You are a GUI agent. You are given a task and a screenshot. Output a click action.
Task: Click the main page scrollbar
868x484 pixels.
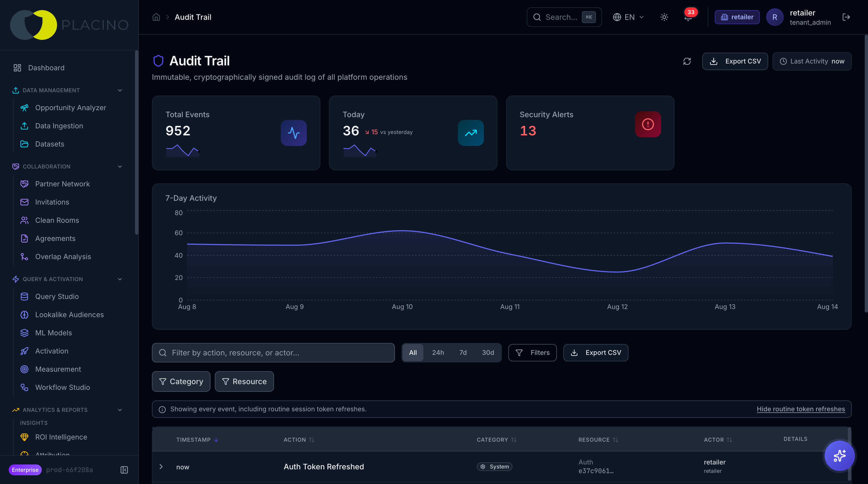tap(866, 174)
